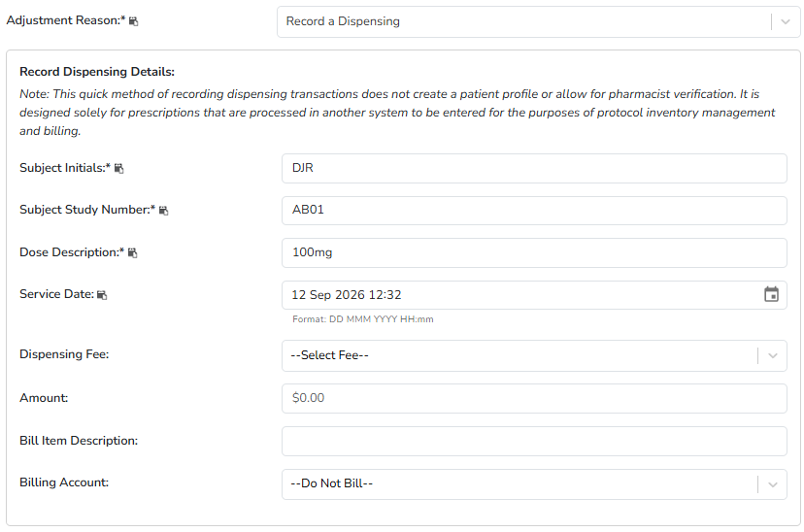Click the empty Bill Item Description field

[x=534, y=442]
